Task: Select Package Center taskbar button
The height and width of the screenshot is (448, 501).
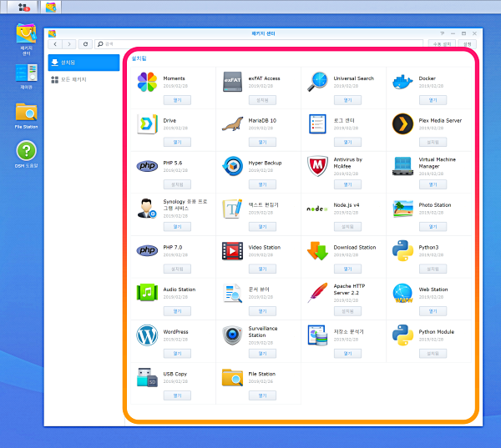Action: coord(51,7)
